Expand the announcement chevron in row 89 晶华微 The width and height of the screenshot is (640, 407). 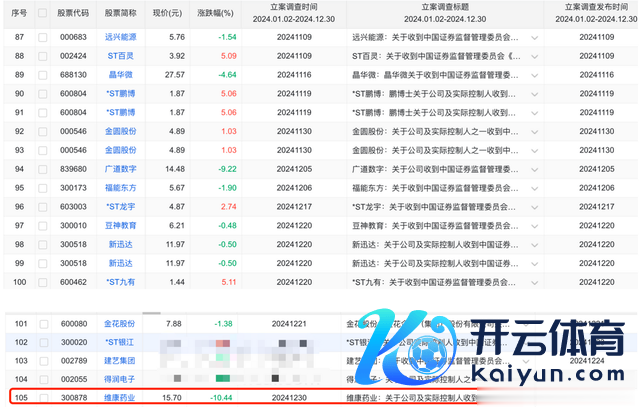pos(534,74)
